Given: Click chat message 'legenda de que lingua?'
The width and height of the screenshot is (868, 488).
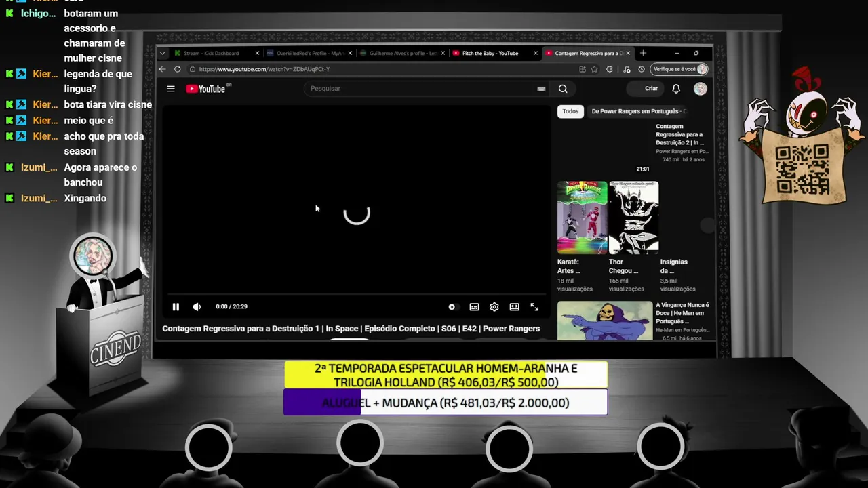Looking at the screenshot, I should 98,81.
